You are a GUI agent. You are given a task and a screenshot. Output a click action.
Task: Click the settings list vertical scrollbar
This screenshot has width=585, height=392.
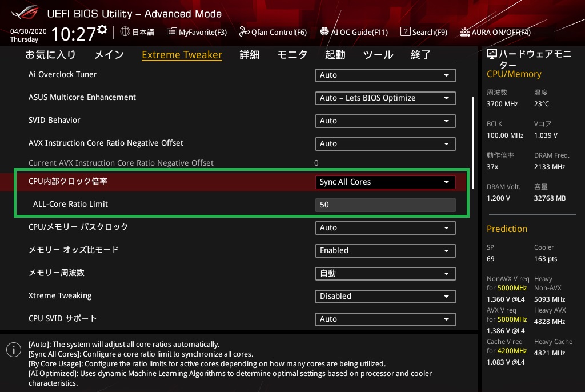click(x=473, y=142)
